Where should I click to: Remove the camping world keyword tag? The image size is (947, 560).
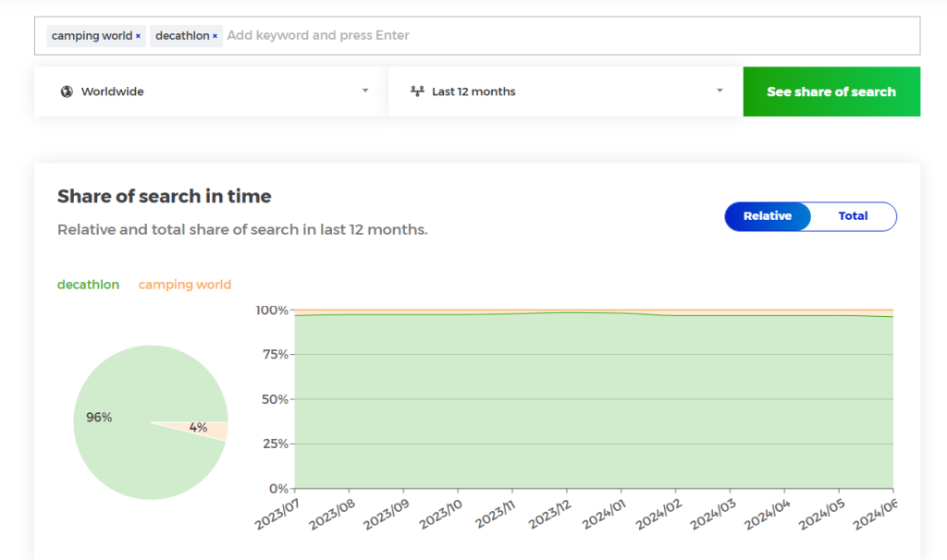(x=138, y=36)
